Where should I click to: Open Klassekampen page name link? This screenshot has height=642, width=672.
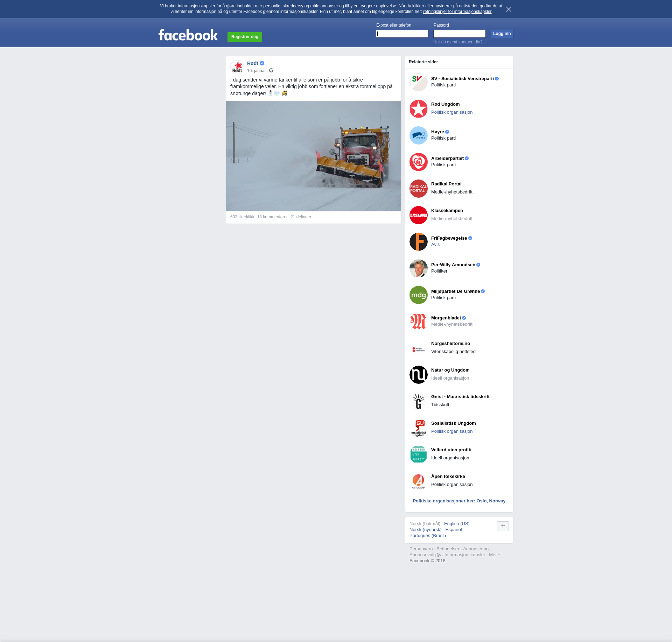click(447, 211)
